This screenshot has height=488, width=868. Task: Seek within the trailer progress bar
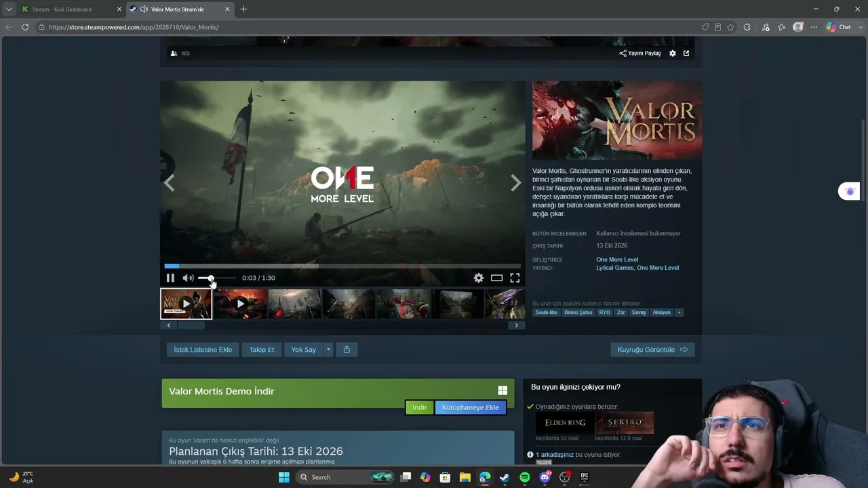coord(342,266)
